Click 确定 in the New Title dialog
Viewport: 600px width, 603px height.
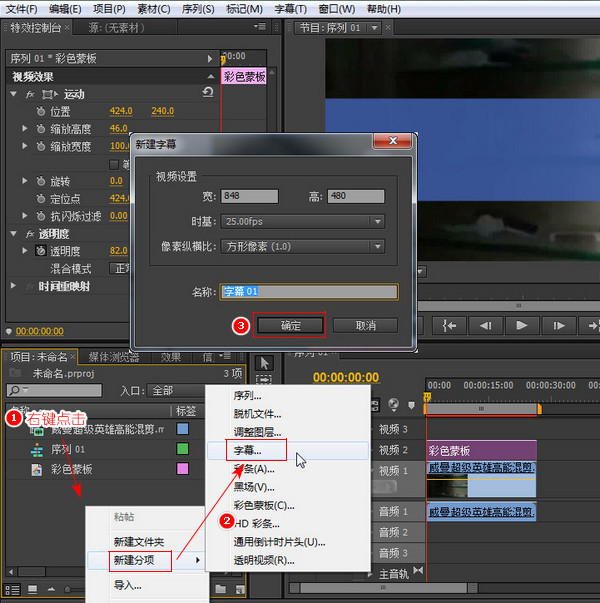[290, 325]
